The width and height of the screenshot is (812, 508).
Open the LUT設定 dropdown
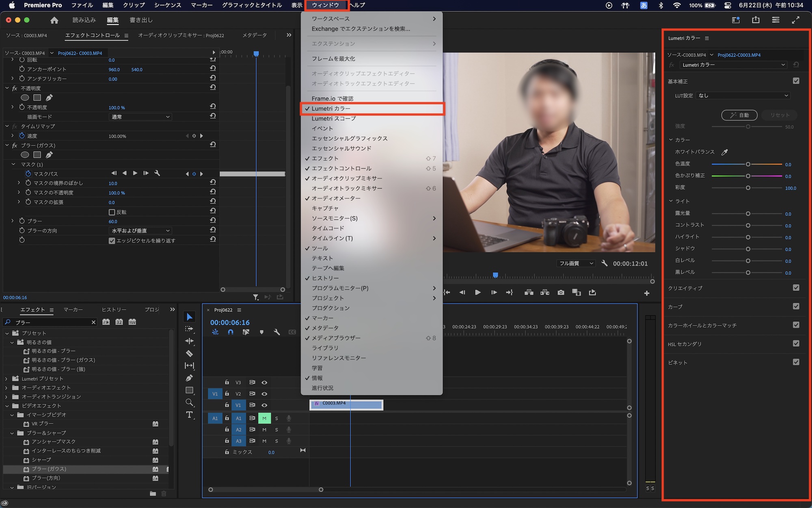coord(743,96)
